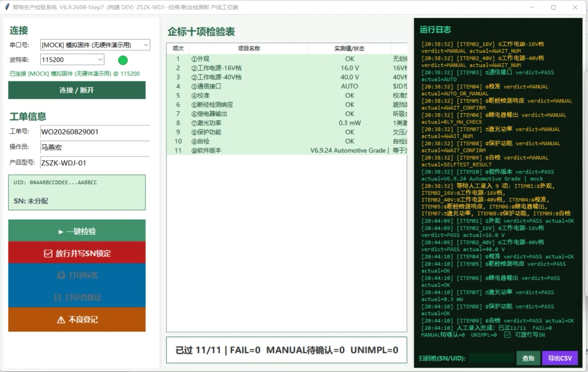Export log with 导出CSV button

(560, 358)
